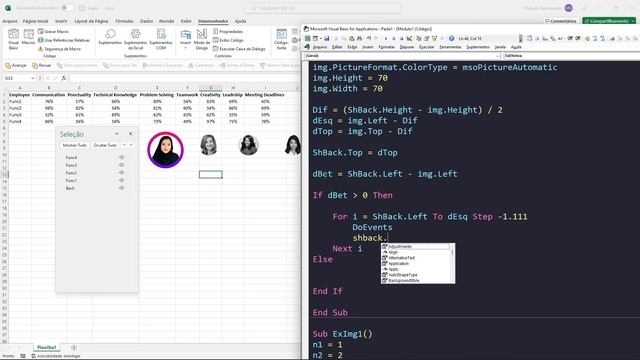The width and height of the screenshot is (640, 360).
Task: Click the Gravar Macro button
Action: [53, 31]
